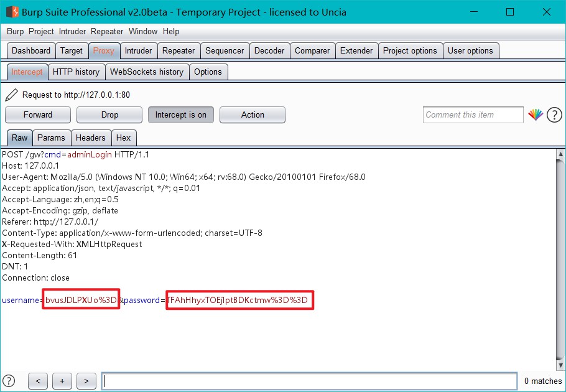The width and height of the screenshot is (566, 392).
Task: Open the HTTP history sub-tab
Action: click(x=76, y=72)
